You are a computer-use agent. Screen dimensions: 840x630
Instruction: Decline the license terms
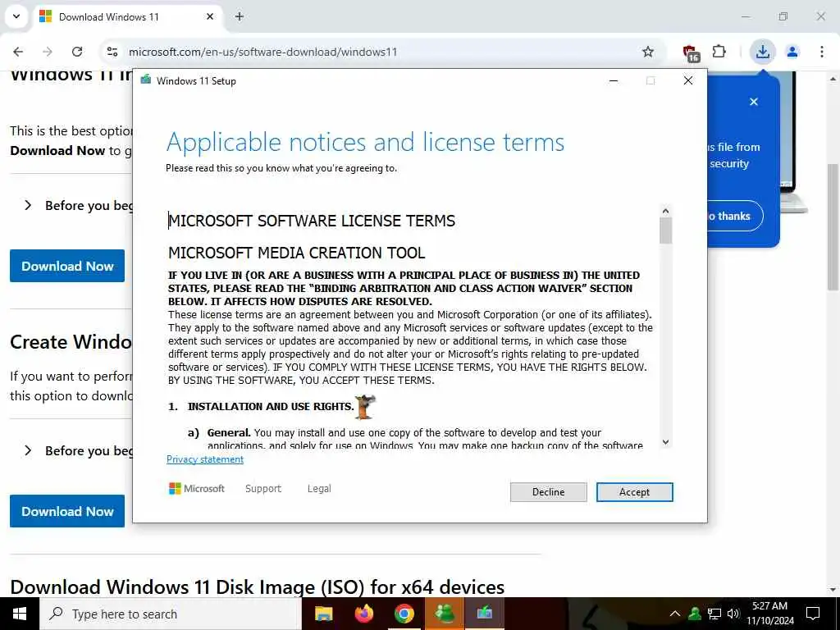pos(548,492)
